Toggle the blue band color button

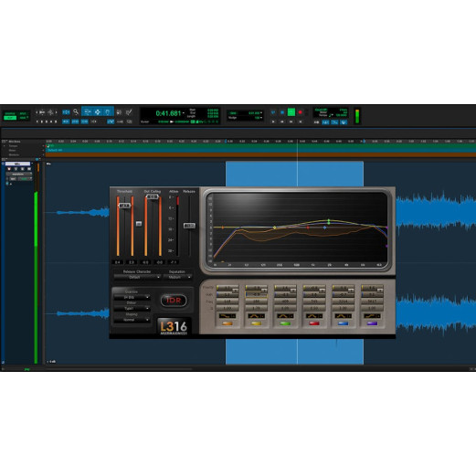click(x=344, y=323)
